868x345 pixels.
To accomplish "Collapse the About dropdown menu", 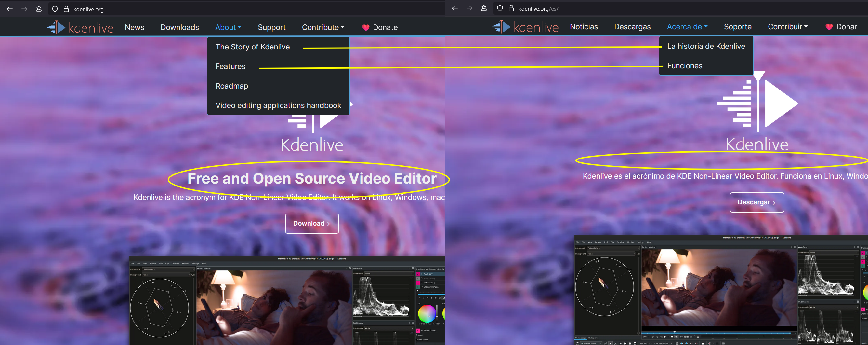I will [x=228, y=27].
